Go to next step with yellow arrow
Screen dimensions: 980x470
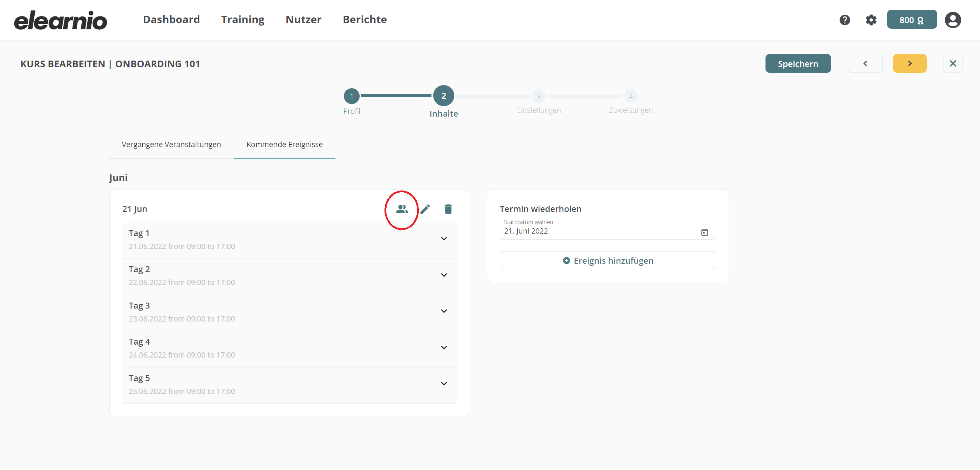pyautogui.click(x=910, y=63)
